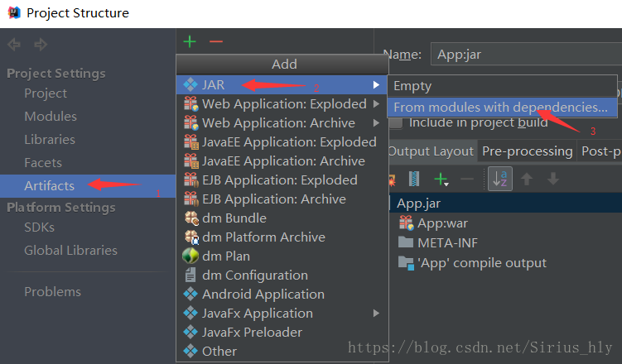Click the green plus add copy-of icon in Output Layout
622x364 pixels.
point(441,180)
